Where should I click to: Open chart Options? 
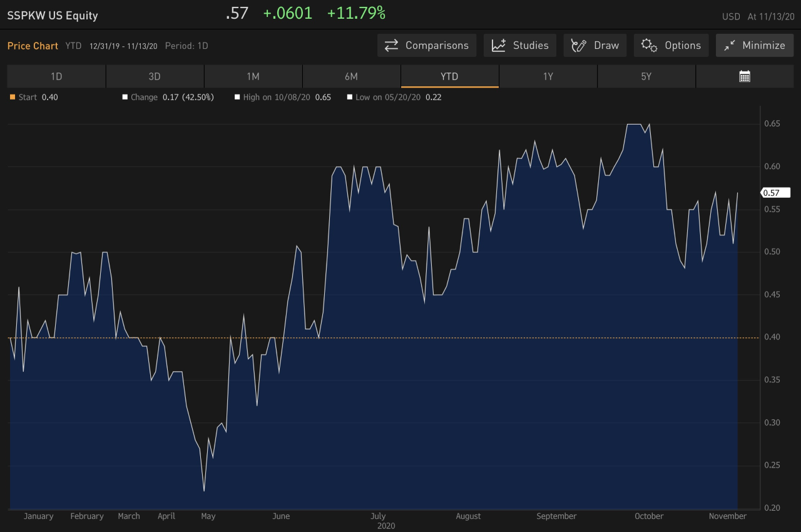point(671,46)
